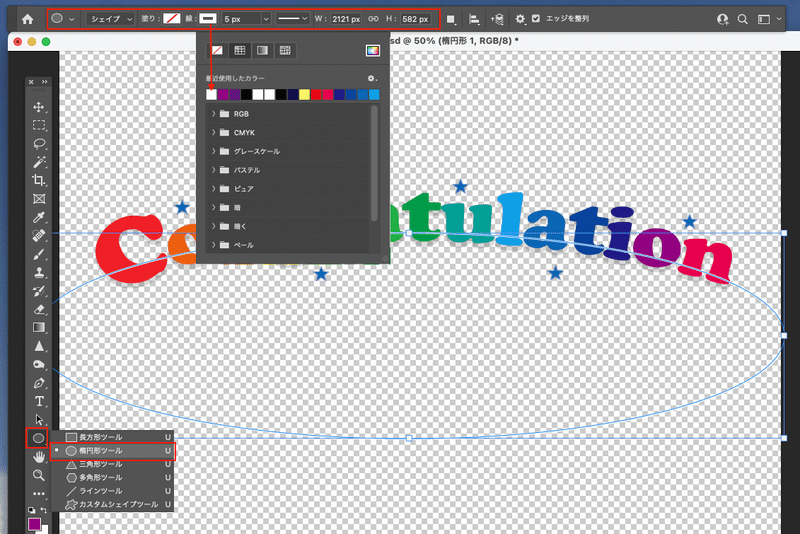Select the Lasso tool
Viewport: 800px width, 534px height.
click(x=39, y=144)
